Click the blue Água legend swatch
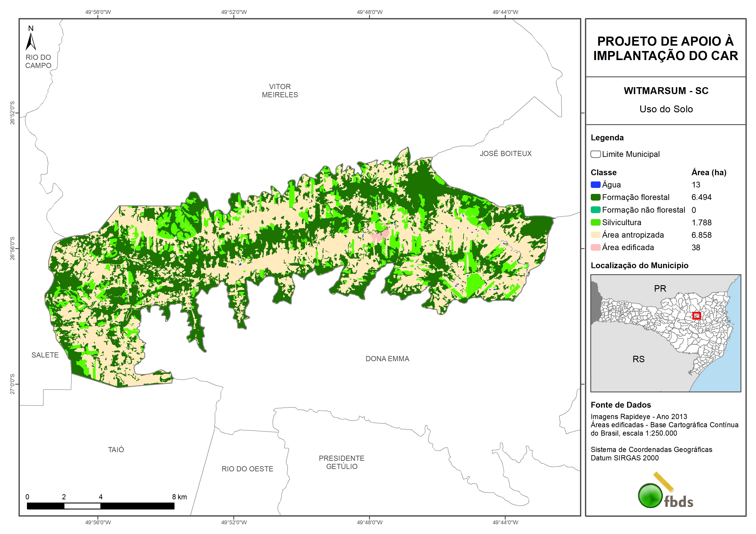 coord(595,185)
